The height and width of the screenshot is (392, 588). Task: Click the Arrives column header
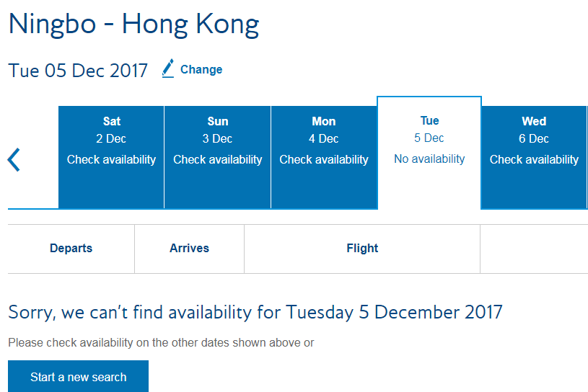(189, 249)
